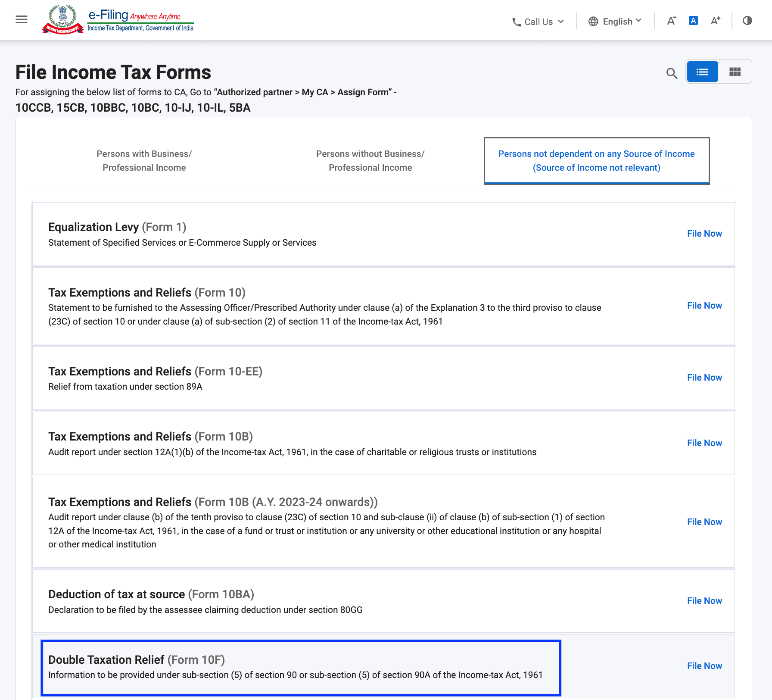Decrease font size with A- icon
Image resolution: width=772 pixels, height=700 pixels.
tap(671, 21)
